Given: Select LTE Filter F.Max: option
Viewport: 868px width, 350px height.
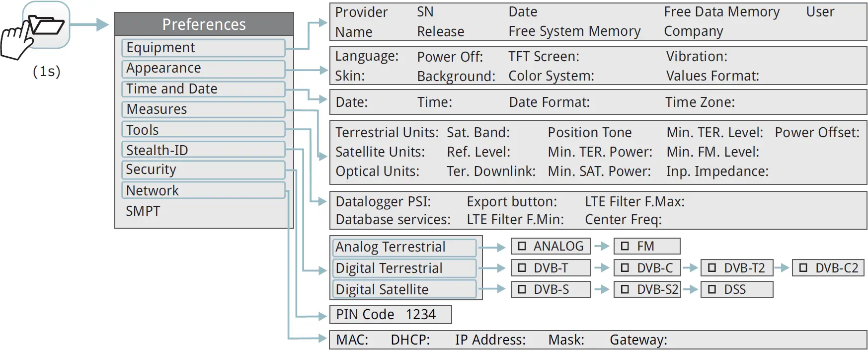Looking at the screenshot, I should tap(635, 202).
